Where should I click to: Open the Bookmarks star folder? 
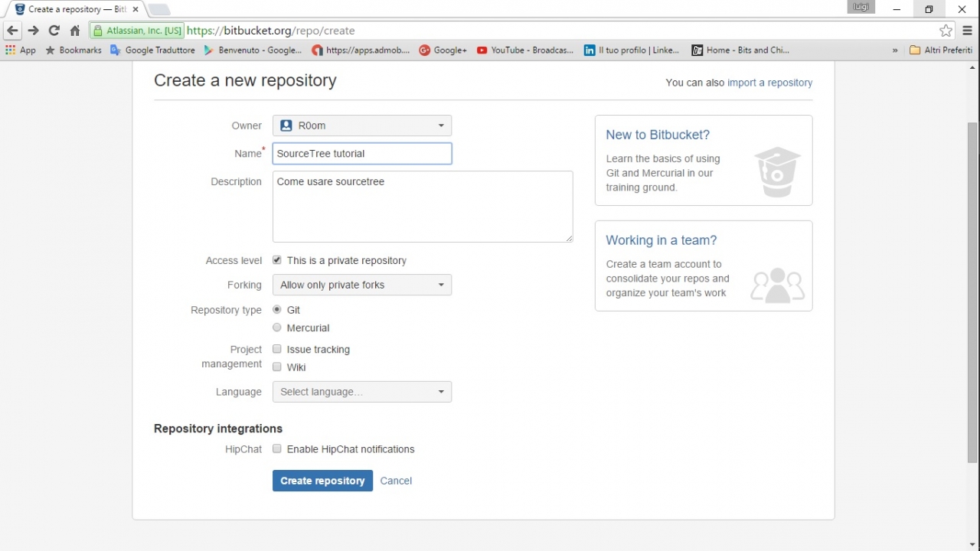tap(73, 50)
